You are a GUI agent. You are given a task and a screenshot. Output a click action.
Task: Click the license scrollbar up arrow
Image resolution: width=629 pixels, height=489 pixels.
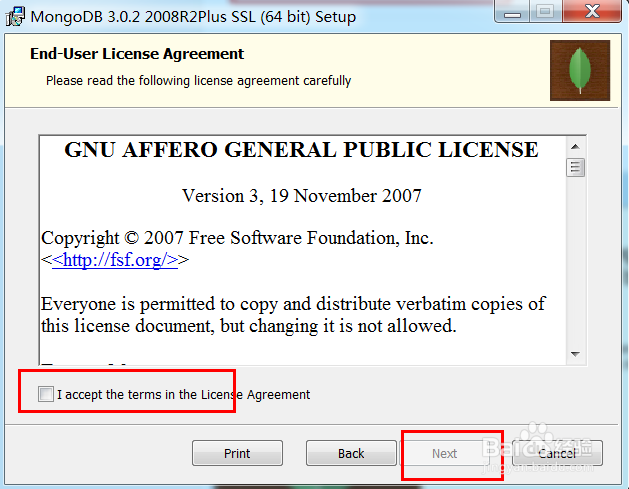(576, 147)
